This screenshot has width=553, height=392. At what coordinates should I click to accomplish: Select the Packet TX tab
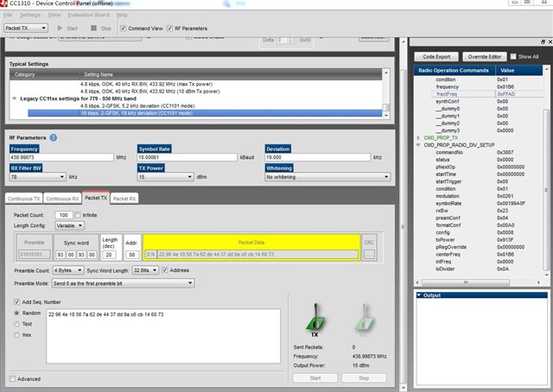tap(96, 198)
